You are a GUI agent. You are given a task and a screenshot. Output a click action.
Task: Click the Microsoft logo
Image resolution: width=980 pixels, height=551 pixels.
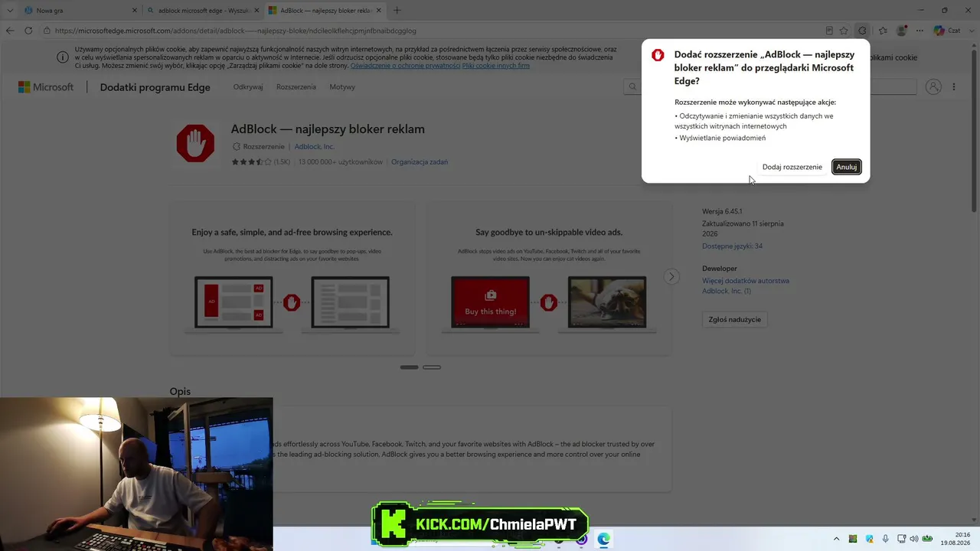click(46, 87)
